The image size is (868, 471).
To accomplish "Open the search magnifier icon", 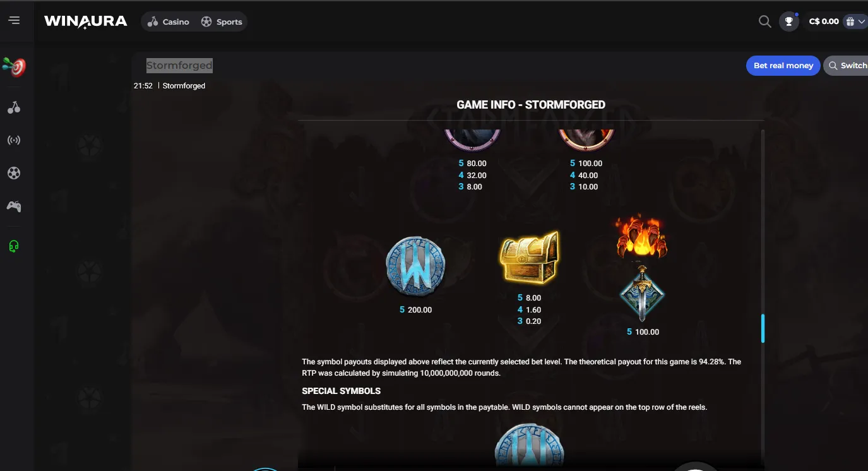I will pos(764,22).
